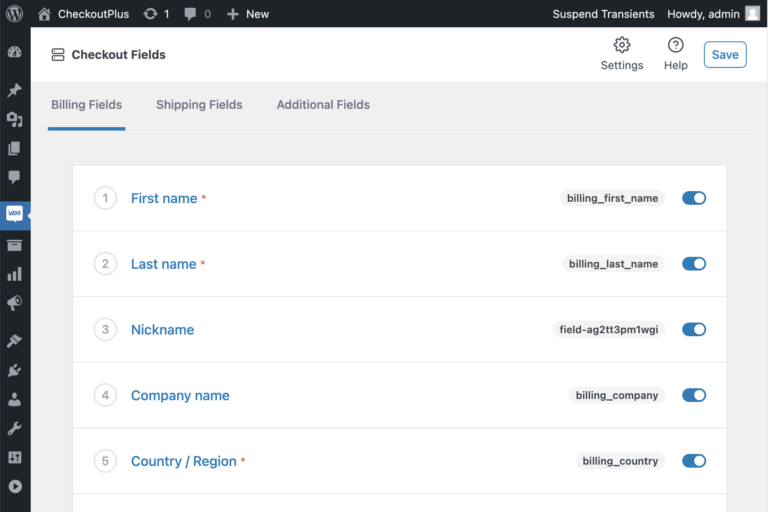Image resolution: width=768 pixels, height=512 pixels.
Task: Open Media library icon in sidebar
Action: coord(15,119)
